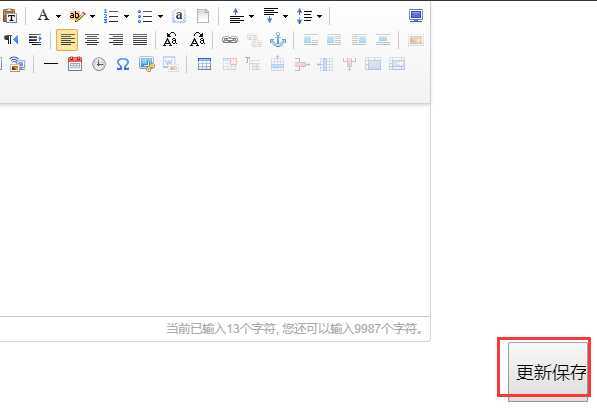Expand unordered list style dropdown arrow
The width and height of the screenshot is (597, 410).
pyautogui.click(x=160, y=16)
